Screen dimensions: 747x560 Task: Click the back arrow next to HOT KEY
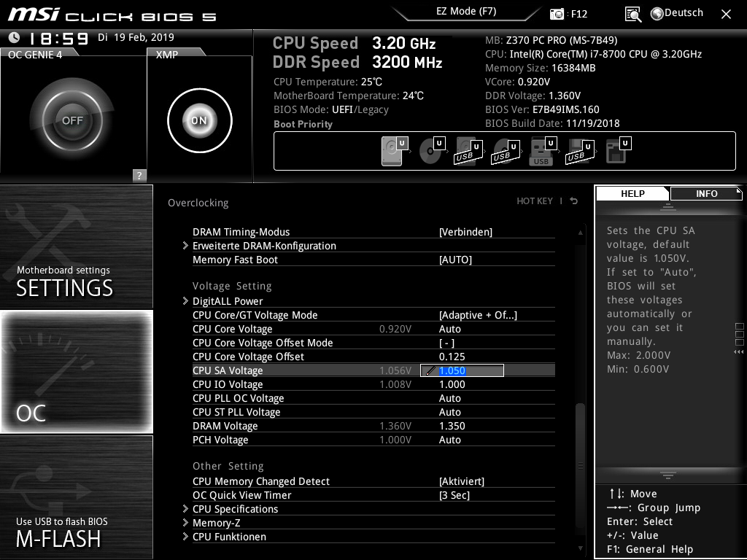click(x=574, y=201)
